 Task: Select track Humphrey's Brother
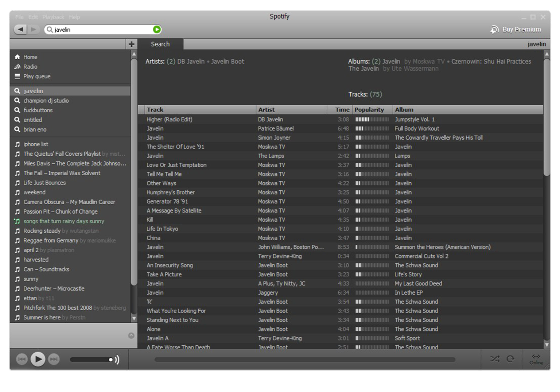pyautogui.click(x=171, y=192)
